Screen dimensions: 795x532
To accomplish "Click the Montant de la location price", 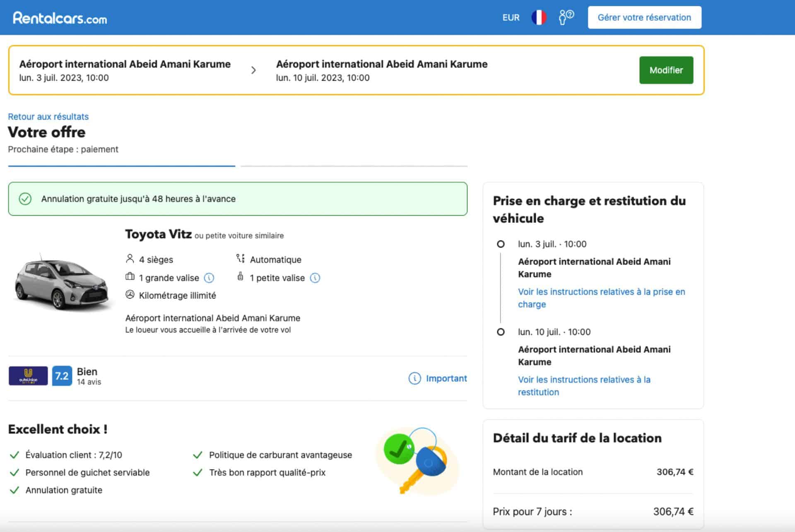I will [675, 472].
